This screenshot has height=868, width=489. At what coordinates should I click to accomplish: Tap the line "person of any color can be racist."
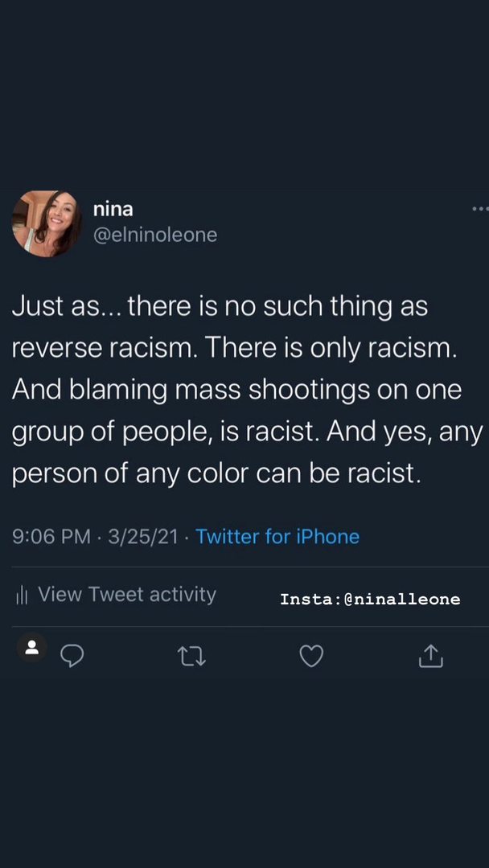coord(216,473)
